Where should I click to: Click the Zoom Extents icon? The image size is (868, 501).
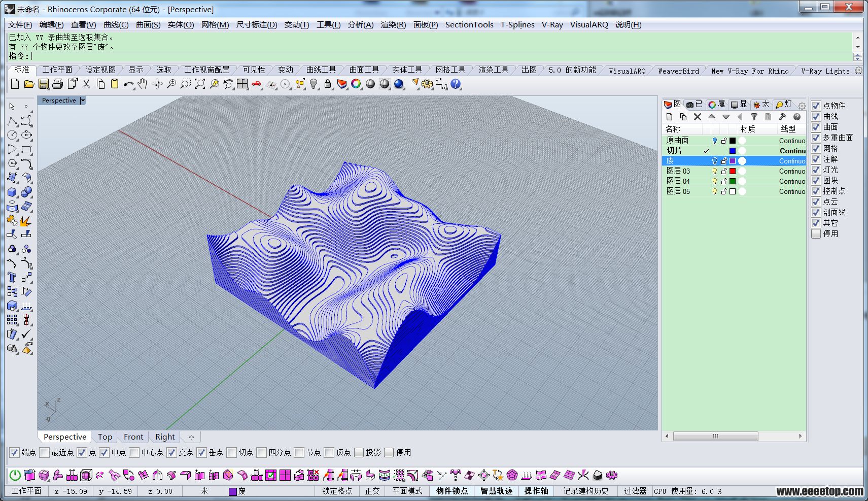(x=200, y=84)
